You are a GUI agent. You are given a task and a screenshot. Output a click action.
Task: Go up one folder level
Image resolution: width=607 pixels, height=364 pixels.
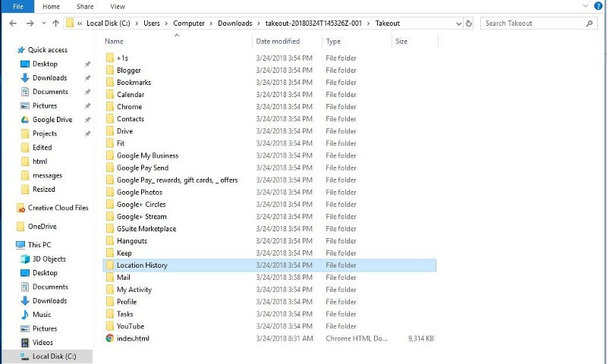point(55,24)
